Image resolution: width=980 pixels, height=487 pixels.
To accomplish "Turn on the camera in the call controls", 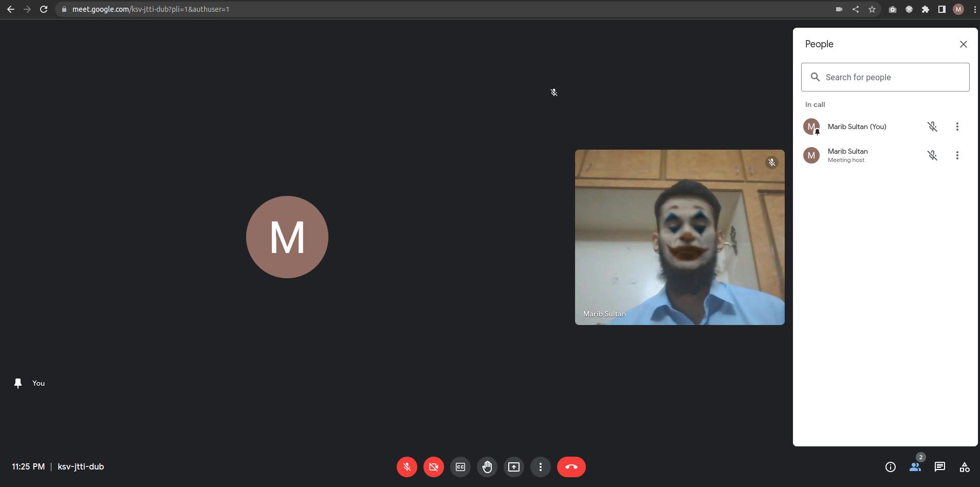I will click(x=433, y=467).
